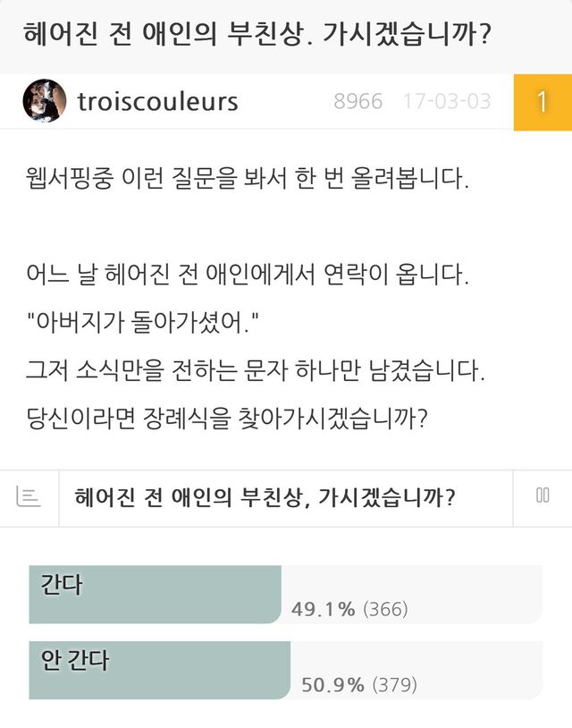Click the 49.1% (366) result text

[349, 610]
